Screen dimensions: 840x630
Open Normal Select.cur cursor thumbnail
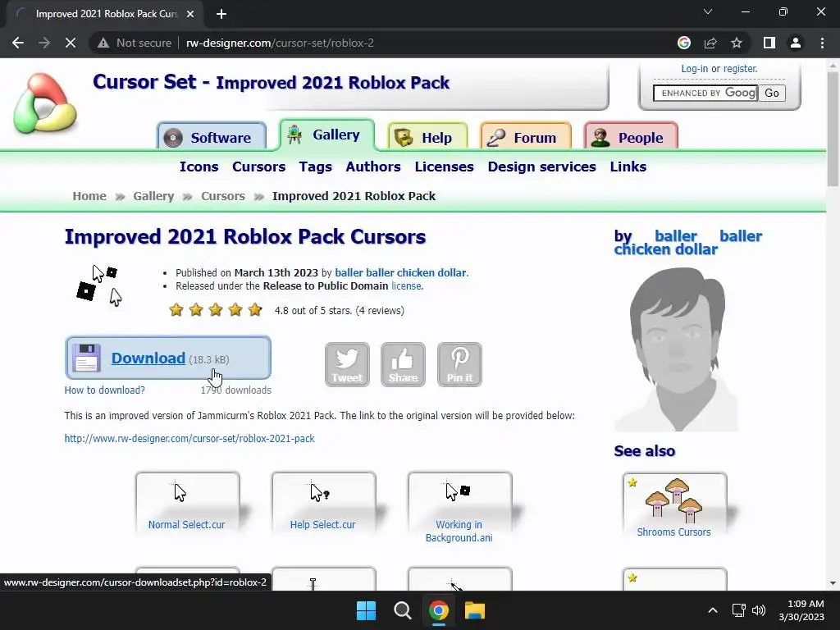[187, 503]
